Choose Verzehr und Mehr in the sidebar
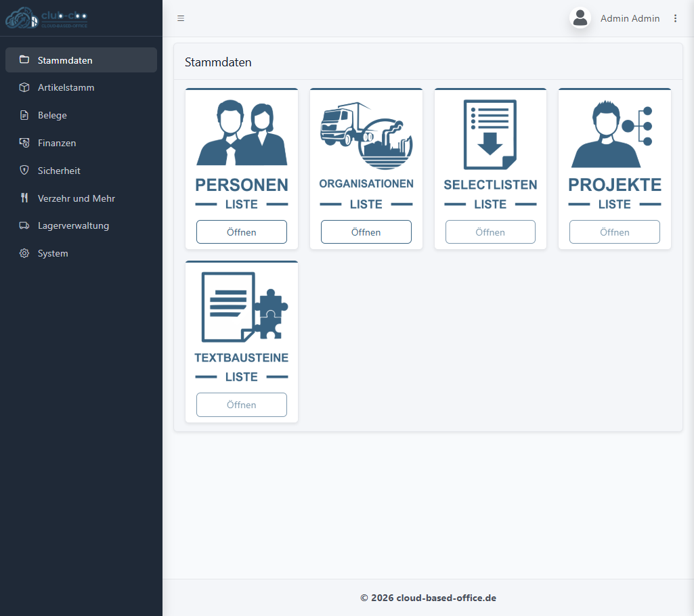The image size is (694, 616). [x=81, y=198]
